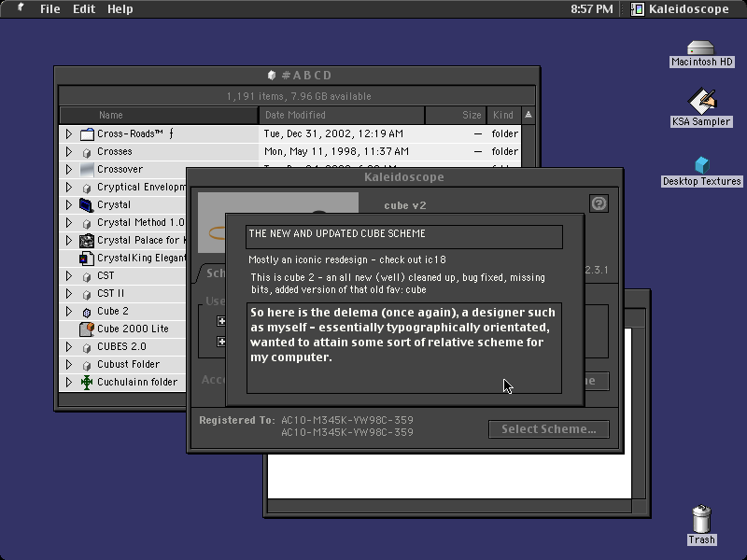747x560 pixels.
Task: Expand the Crystal Palace disclosure triangle
Action: point(69,241)
